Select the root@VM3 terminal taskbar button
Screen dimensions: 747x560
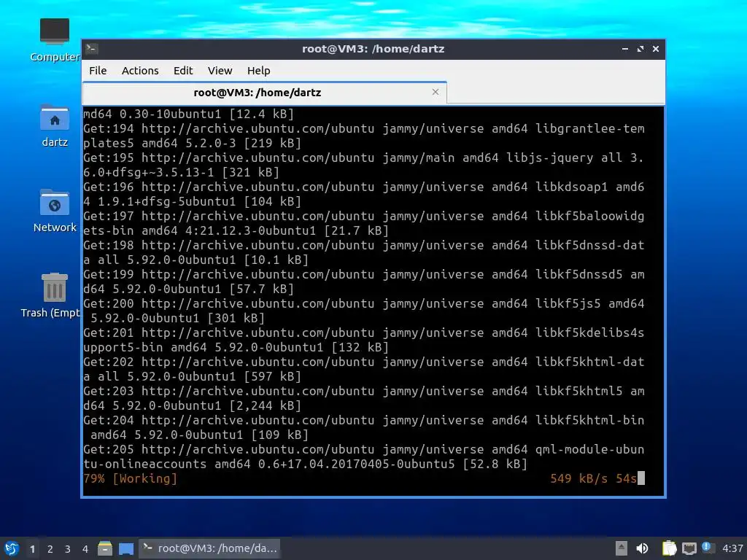tap(209, 548)
